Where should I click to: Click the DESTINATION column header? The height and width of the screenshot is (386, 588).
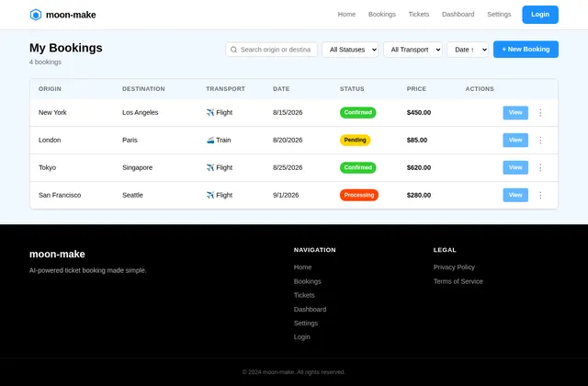point(143,89)
